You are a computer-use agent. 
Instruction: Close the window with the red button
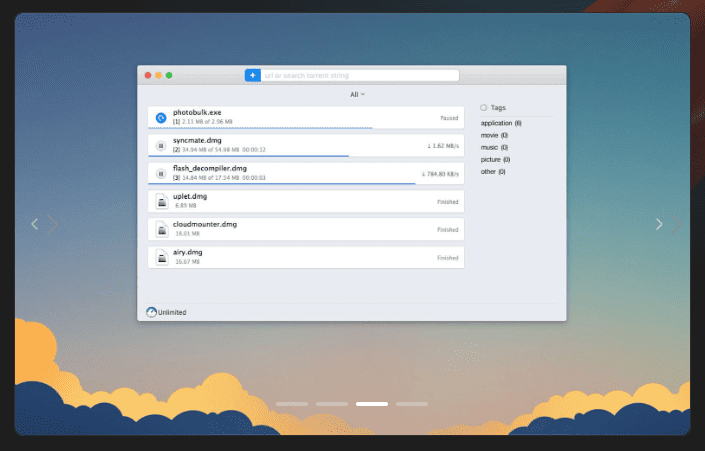(x=148, y=76)
